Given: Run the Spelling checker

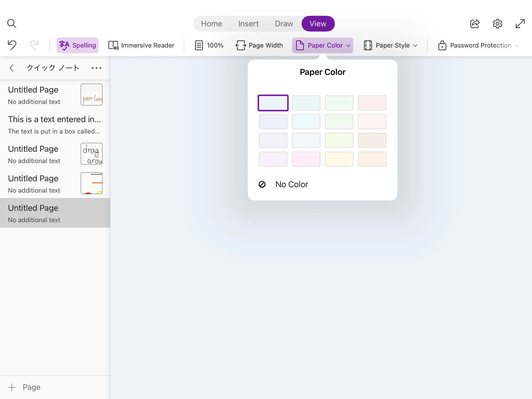Looking at the screenshot, I should coord(77,45).
